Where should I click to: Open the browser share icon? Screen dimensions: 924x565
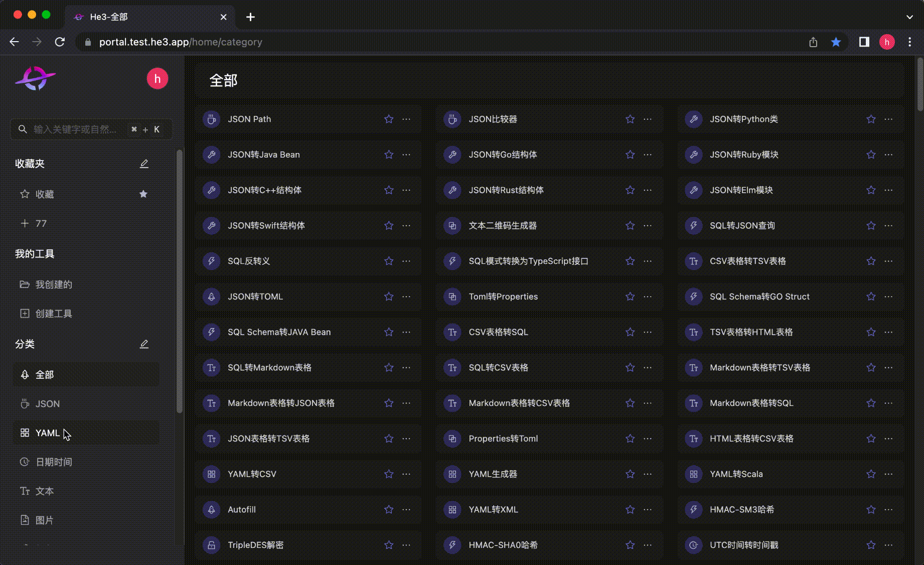(x=813, y=42)
